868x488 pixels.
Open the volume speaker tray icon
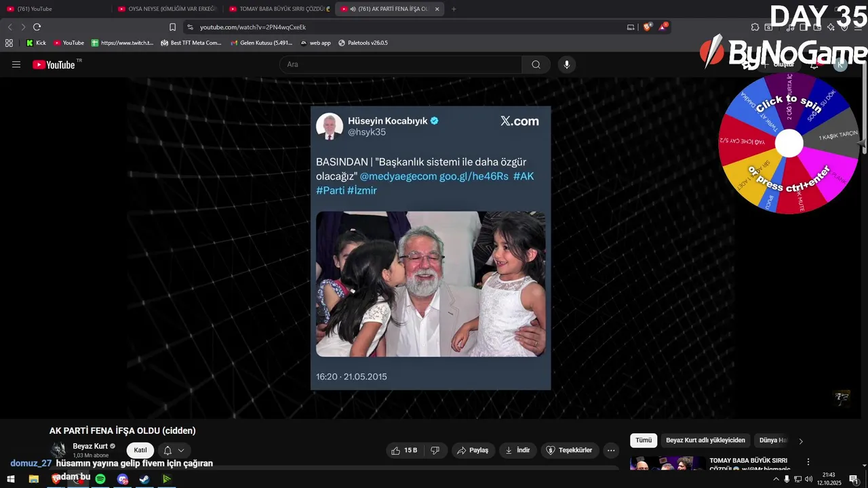pos(808,479)
